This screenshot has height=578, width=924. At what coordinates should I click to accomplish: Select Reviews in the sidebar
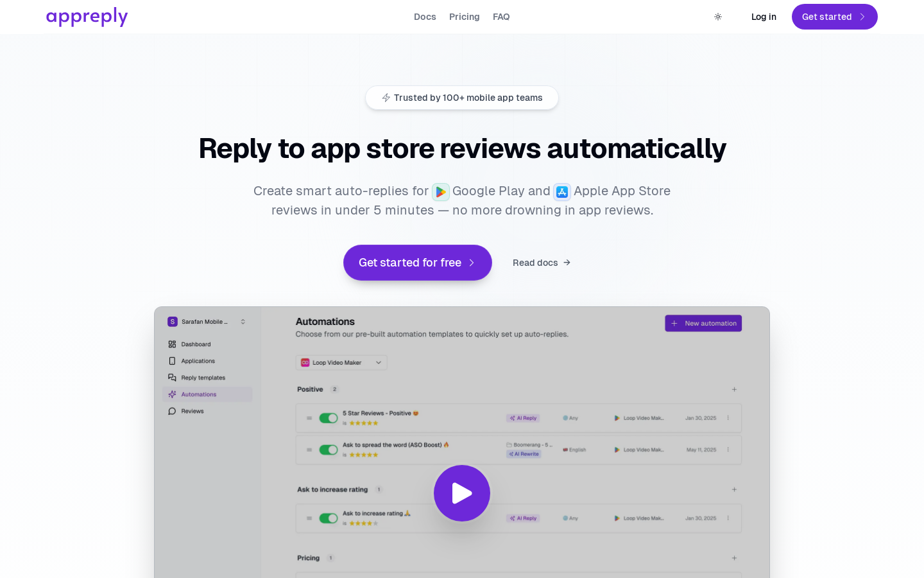click(x=207, y=411)
